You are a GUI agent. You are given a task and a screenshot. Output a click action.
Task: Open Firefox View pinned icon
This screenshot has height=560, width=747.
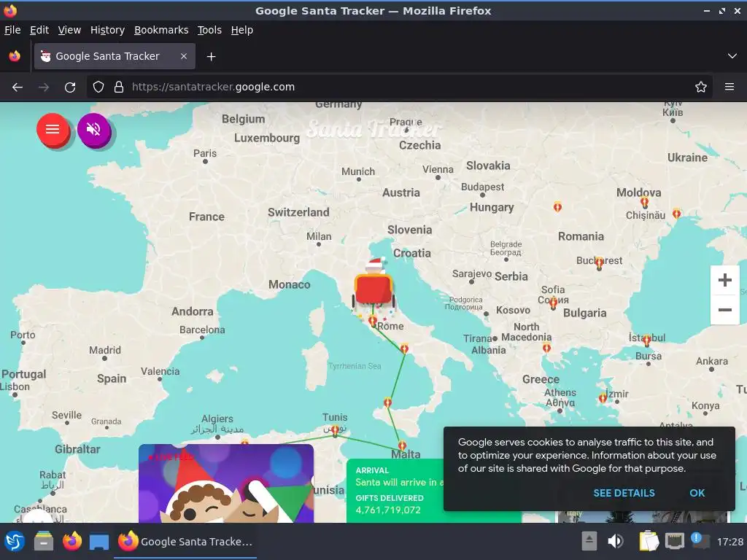pyautogui.click(x=15, y=56)
